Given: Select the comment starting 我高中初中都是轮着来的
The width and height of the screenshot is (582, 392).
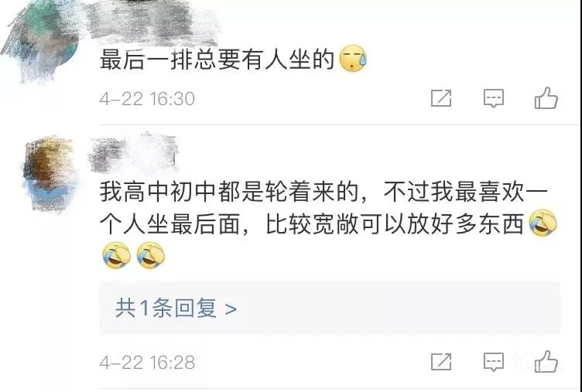Looking at the screenshot, I should tap(328, 223).
